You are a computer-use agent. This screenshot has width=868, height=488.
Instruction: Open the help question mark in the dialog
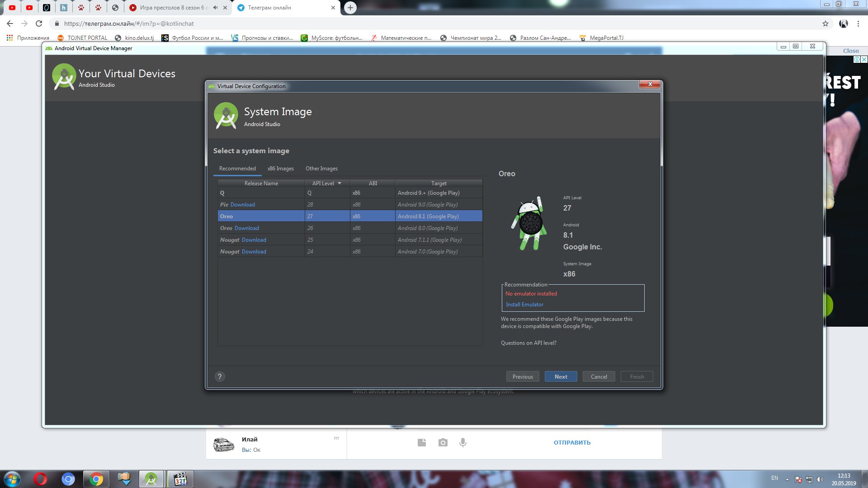[220, 376]
